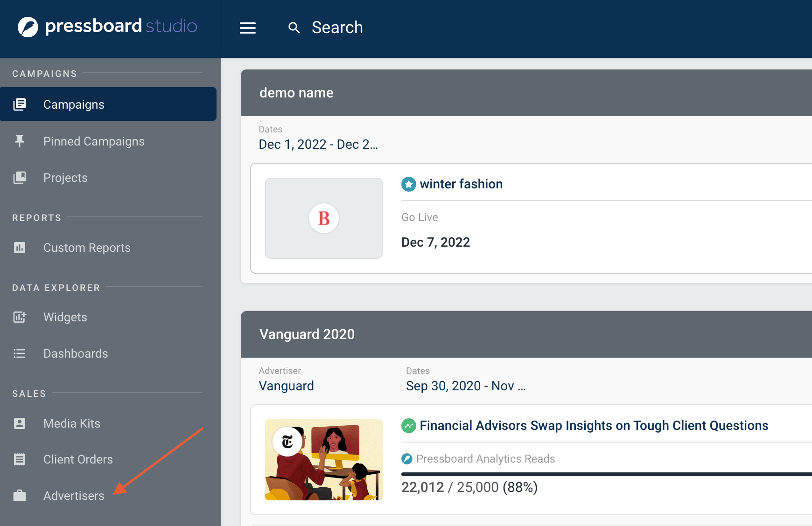Image resolution: width=812 pixels, height=526 pixels.
Task: Click the Pinned Campaigns pin icon
Action: click(x=20, y=141)
